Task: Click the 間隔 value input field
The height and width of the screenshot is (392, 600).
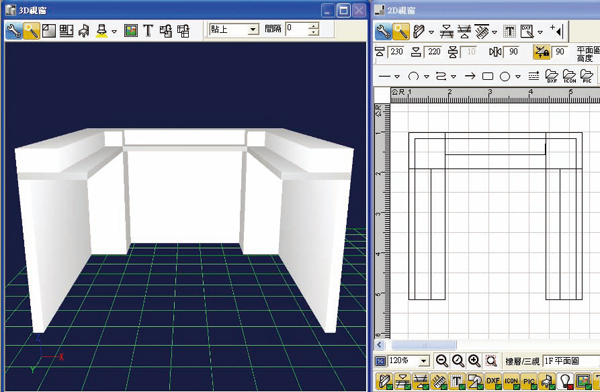Action: click(297, 29)
